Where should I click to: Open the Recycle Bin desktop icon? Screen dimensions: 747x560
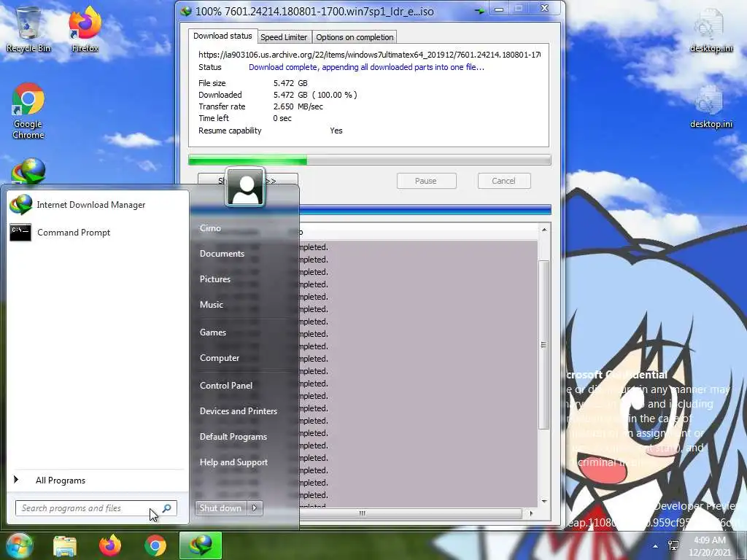click(28, 28)
